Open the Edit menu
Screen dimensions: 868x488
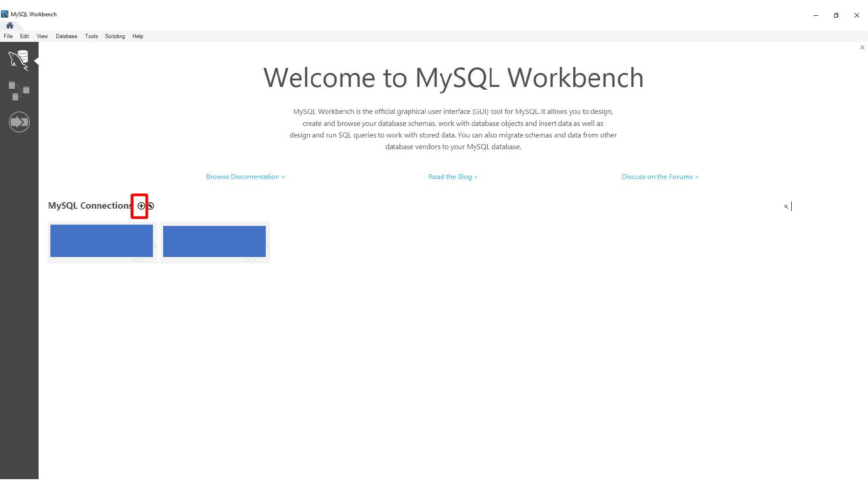(x=25, y=36)
